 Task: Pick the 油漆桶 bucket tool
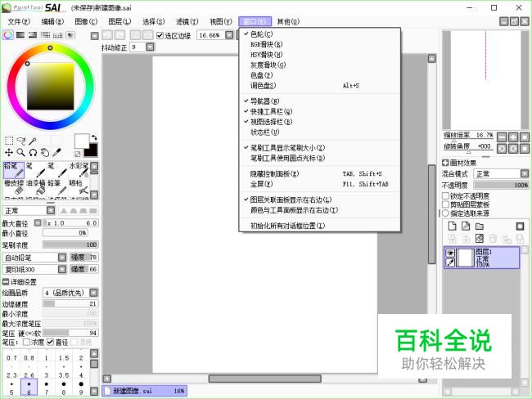click(x=36, y=186)
